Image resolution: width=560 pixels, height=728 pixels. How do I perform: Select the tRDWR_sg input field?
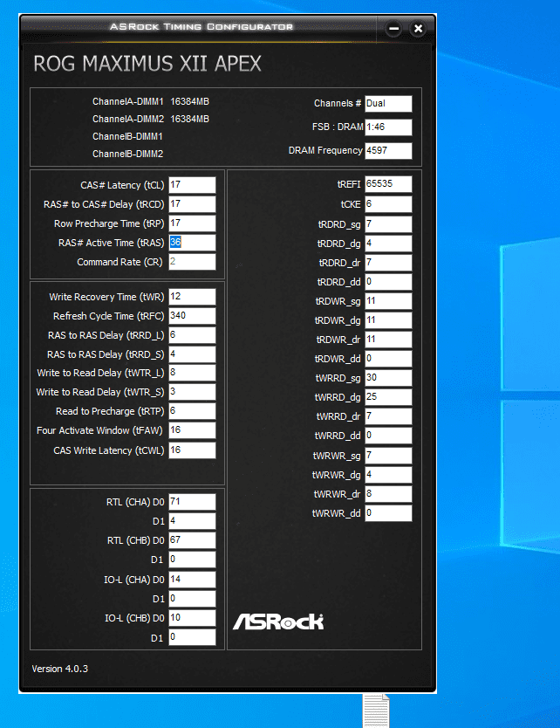pos(388,301)
